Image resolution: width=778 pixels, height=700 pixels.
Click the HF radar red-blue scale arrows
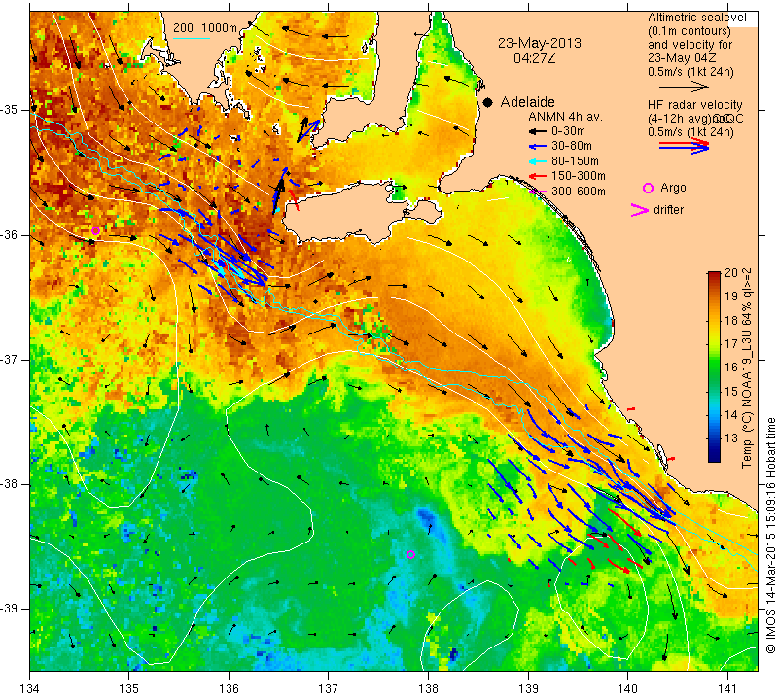point(685,146)
